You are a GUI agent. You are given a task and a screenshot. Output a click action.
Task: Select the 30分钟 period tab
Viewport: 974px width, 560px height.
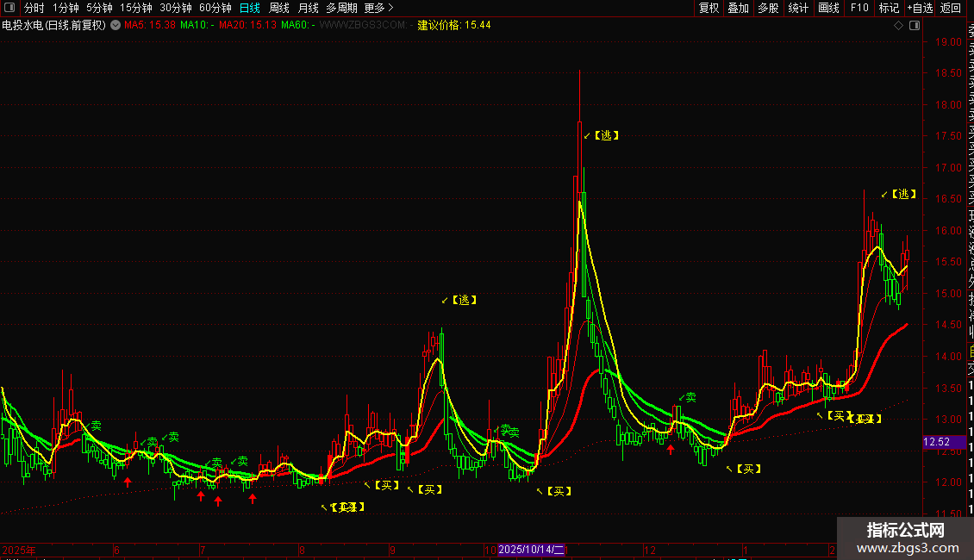pyautogui.click(x=176, y=8)
